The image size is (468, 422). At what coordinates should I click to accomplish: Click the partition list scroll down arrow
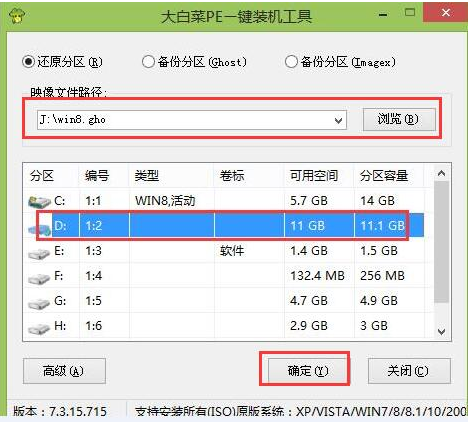click(x=442, y=331)
